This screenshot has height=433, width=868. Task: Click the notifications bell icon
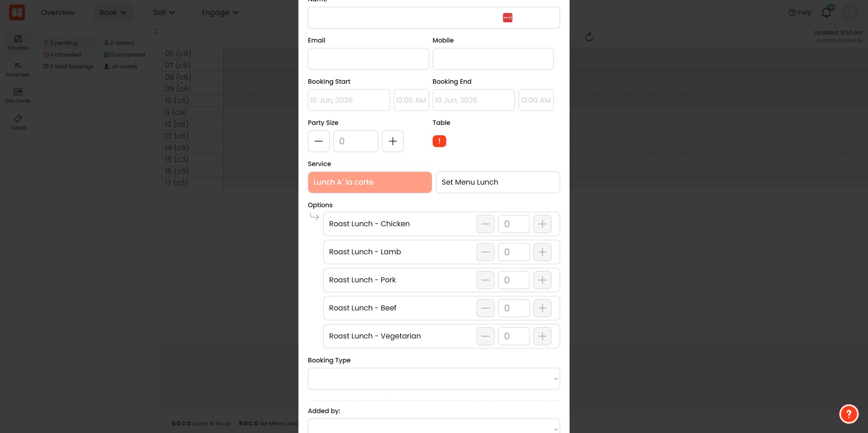coord(826,12)
